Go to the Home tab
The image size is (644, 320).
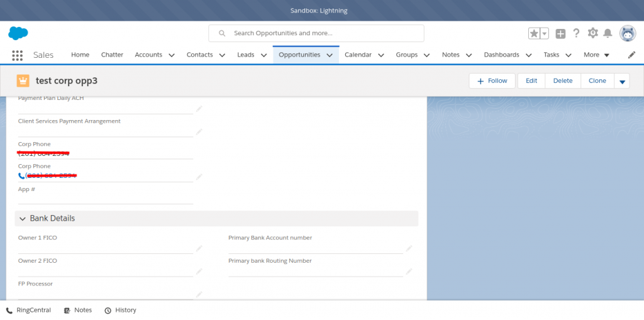click(x=80, y=55)
